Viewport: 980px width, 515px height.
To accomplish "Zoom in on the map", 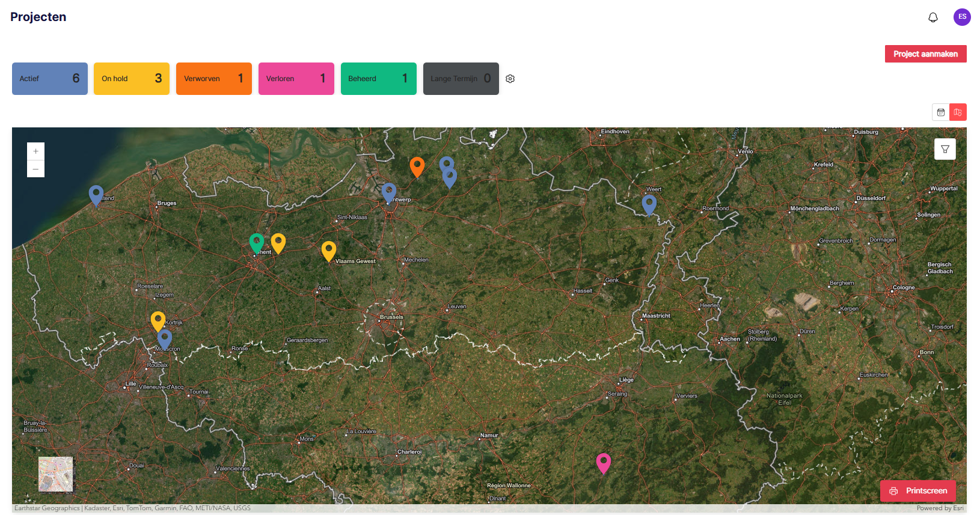I will click(36, 151).
